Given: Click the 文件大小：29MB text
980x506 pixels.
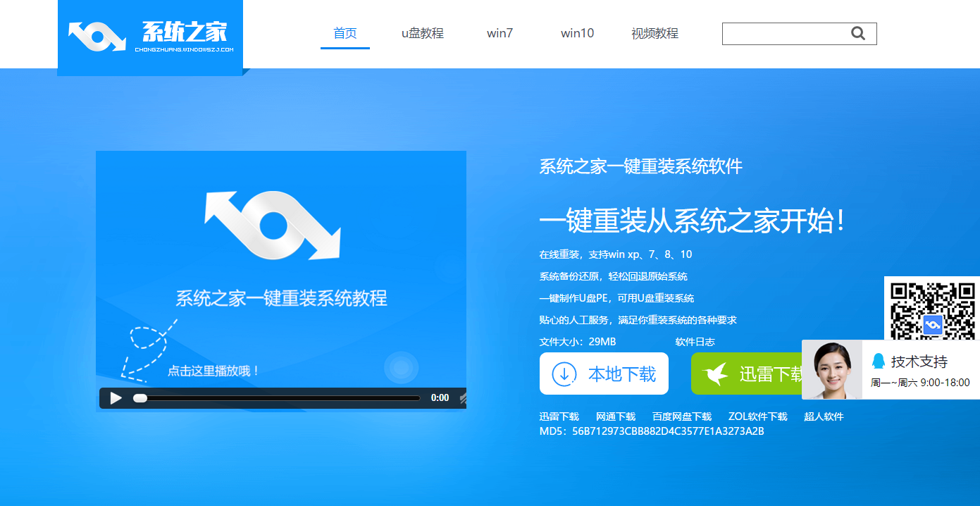Looking at the screenshot, I should coord(578,342).
